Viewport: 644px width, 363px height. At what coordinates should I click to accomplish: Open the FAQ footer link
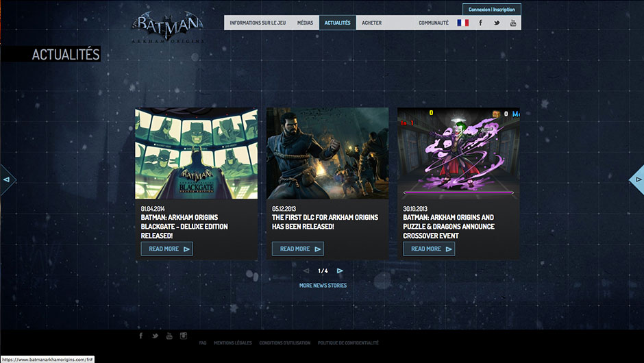click(203, 343)
